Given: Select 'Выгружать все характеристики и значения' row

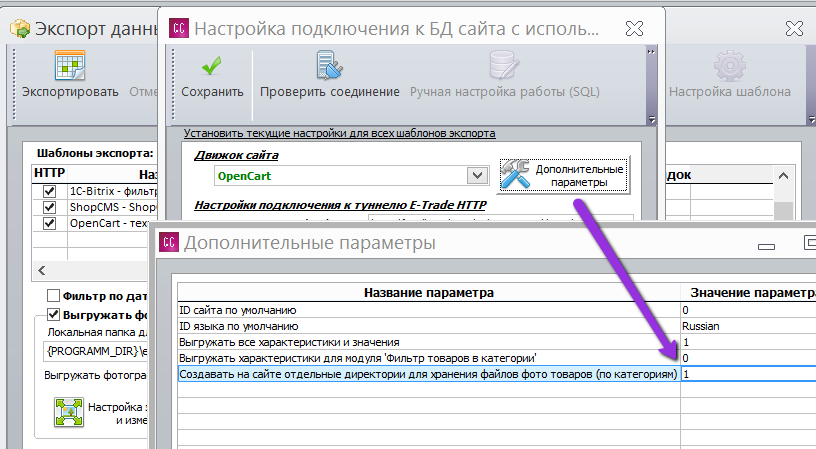Looking at the screenshot, I should (x=429, y=342).
